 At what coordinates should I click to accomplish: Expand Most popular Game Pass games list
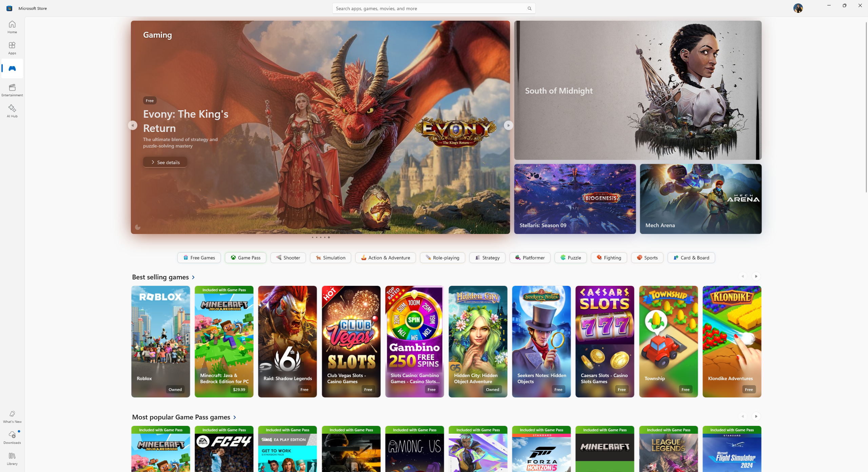click(184, 417)
